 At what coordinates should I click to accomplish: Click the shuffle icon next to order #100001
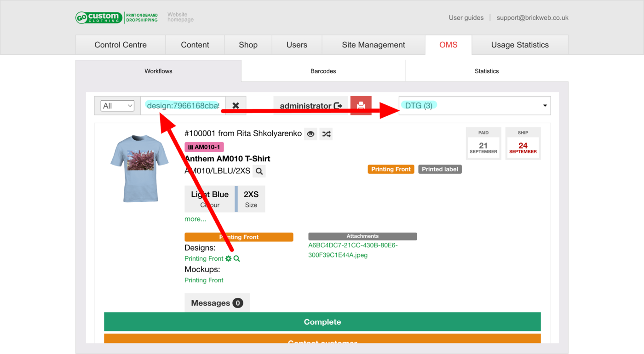tap(326, 134)
